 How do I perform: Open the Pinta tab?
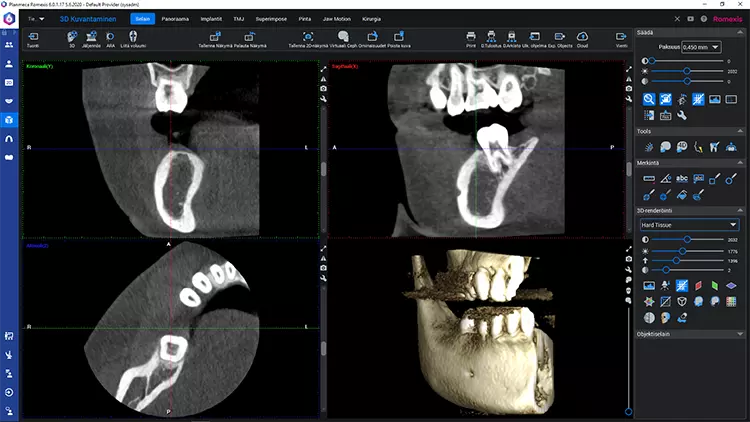pyautogui.click(x=305, y=19)
